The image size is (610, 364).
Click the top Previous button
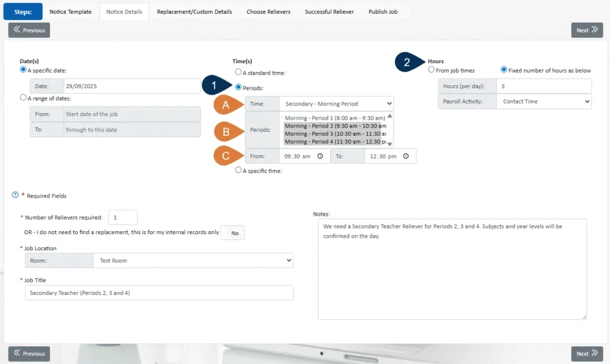[29, 30]
